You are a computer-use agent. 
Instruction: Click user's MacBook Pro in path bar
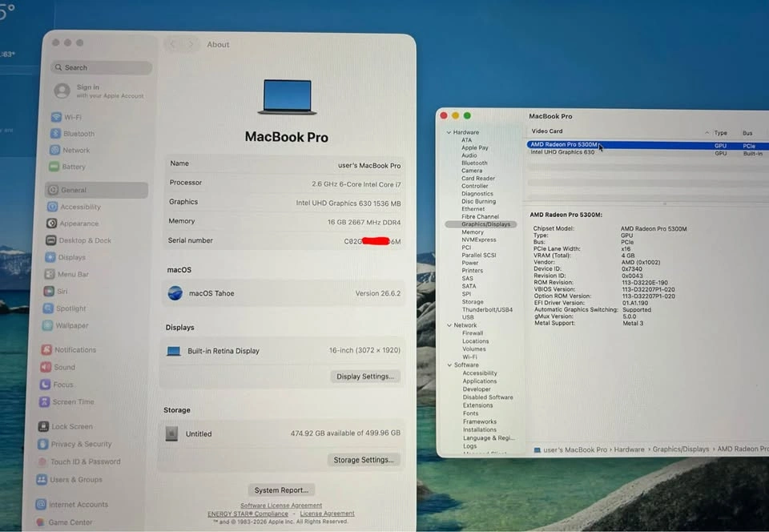click(x=575, y=449)
